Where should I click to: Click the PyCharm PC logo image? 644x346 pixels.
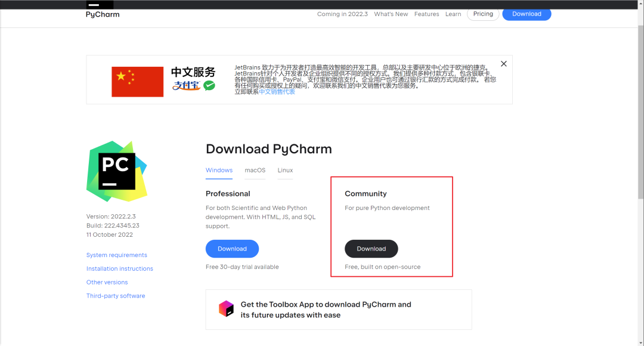[117, 171]
